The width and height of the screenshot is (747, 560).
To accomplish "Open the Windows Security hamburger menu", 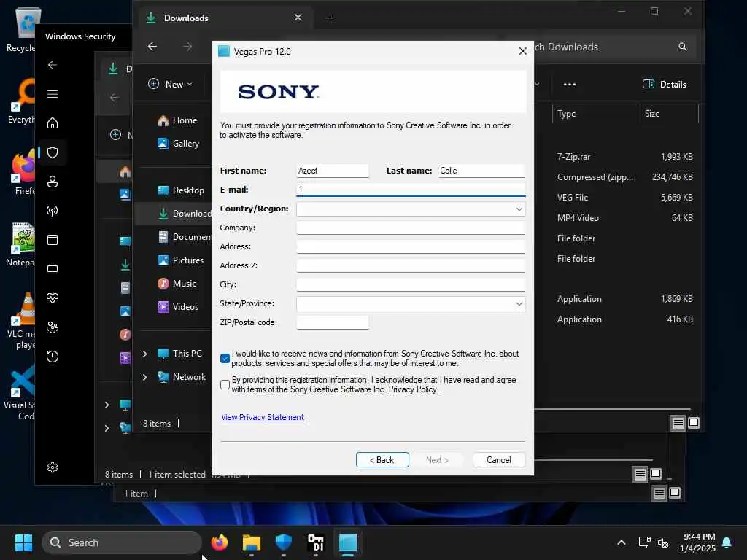I will point(53,94).
